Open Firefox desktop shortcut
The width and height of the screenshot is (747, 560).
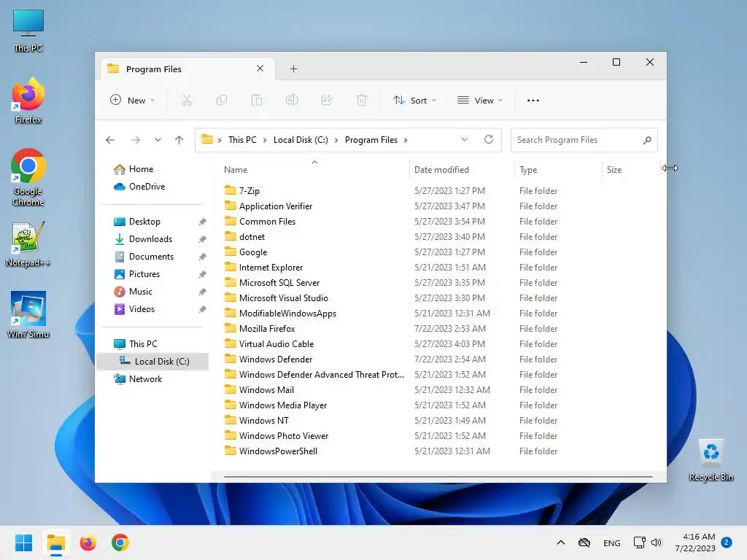click(x=28, y=101)
